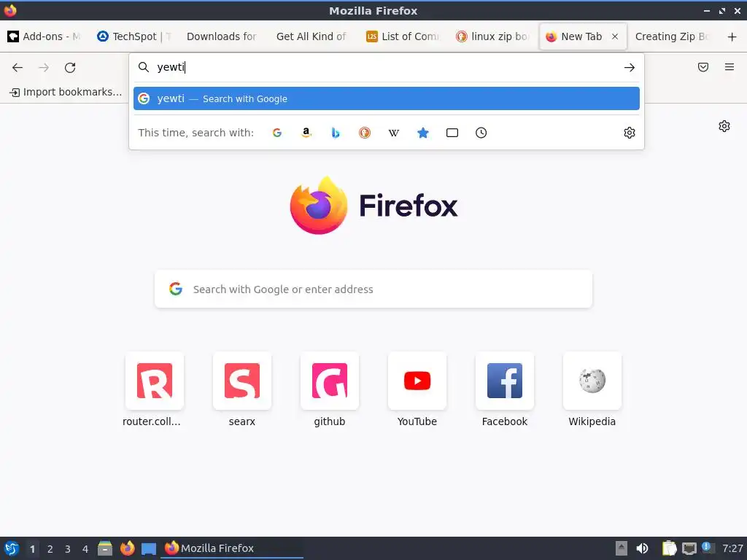
Task: Search bookmarks using the star icon
Action: click(x=423, y=133)
